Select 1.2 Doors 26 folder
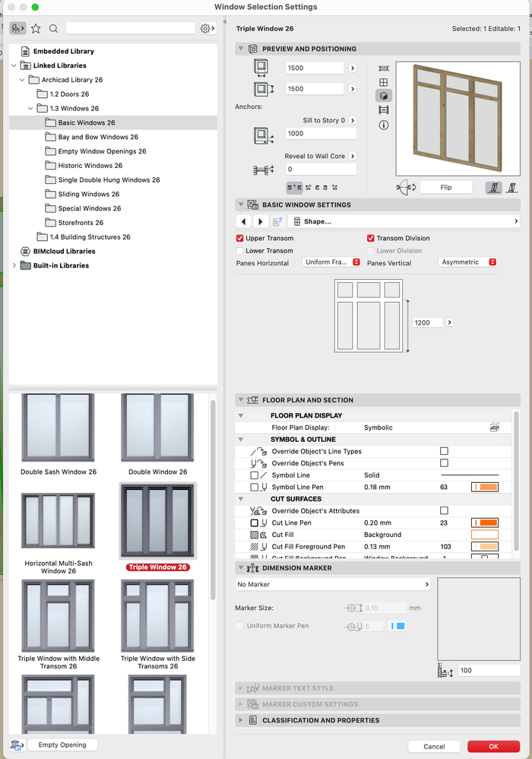Image resolution: width=532 pixels, height=759 pixels. (x=69, y=94)
